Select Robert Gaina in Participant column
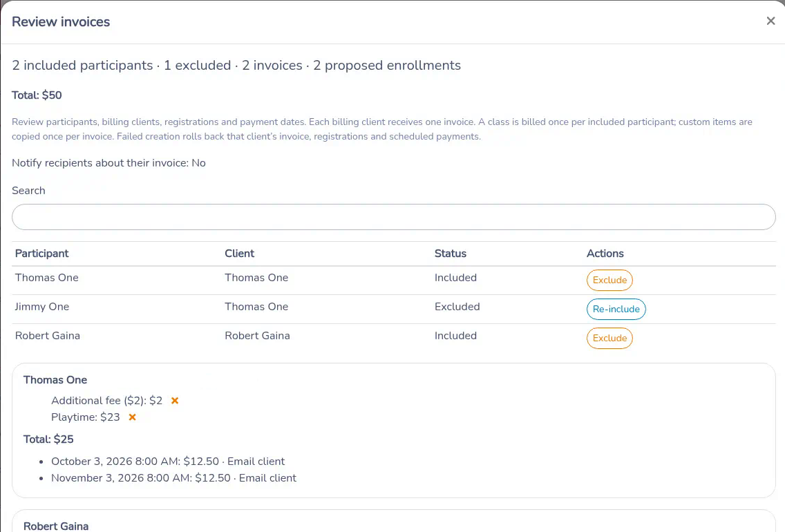The height and width of the screenshot is (532, 785). (48, 336)
